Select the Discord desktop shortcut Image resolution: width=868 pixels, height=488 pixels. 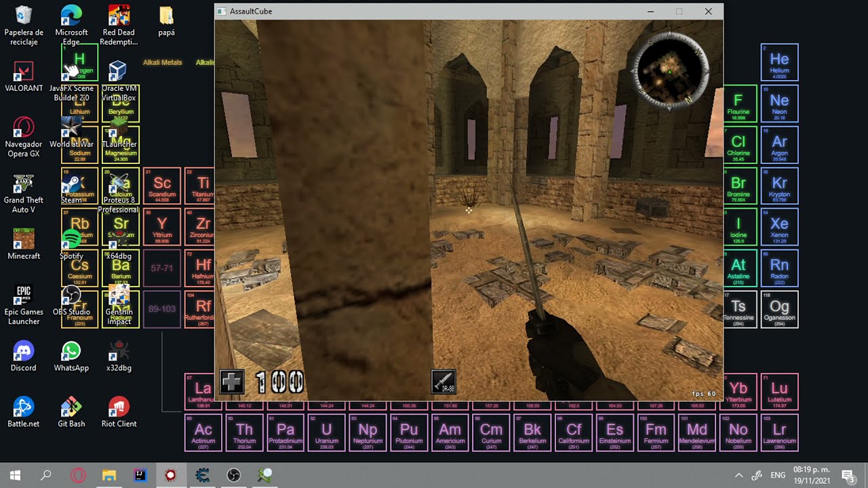tap(24, 357)
